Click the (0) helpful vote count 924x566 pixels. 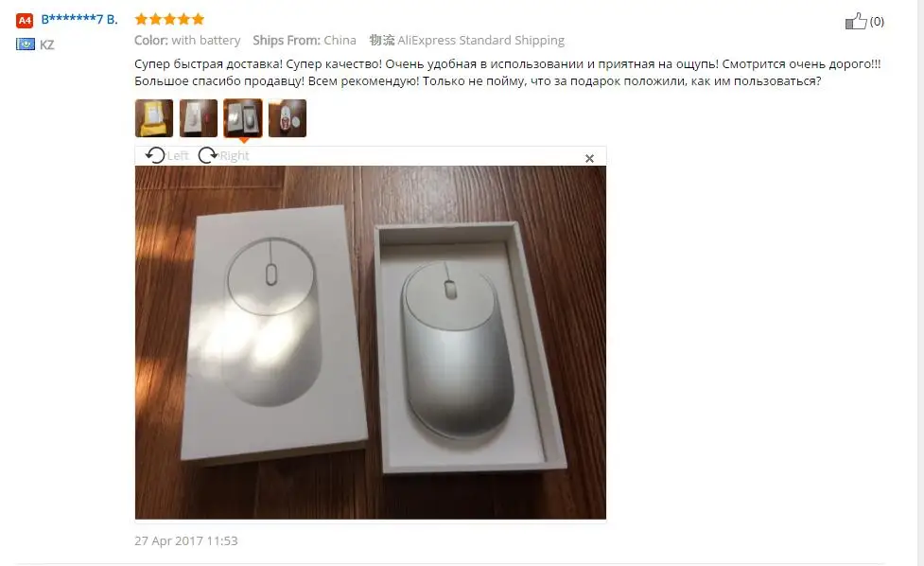pyautogui.click(x=877, y=22)
